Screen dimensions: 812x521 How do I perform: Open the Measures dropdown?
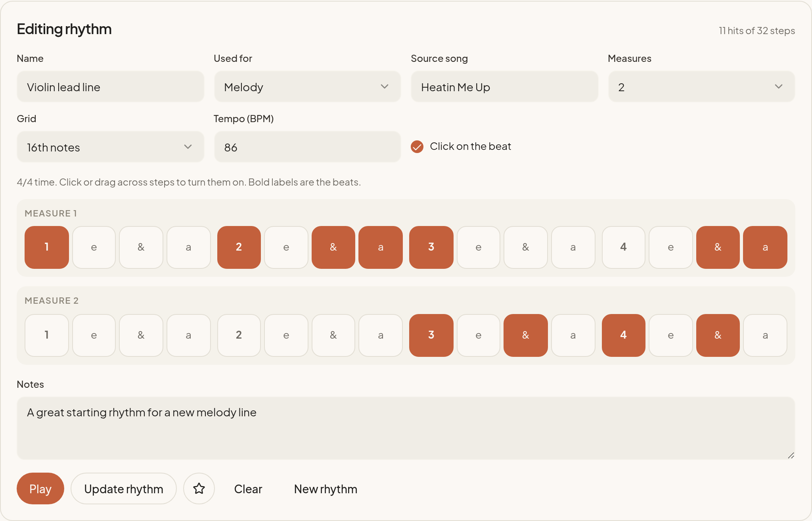tap(701, 87)
